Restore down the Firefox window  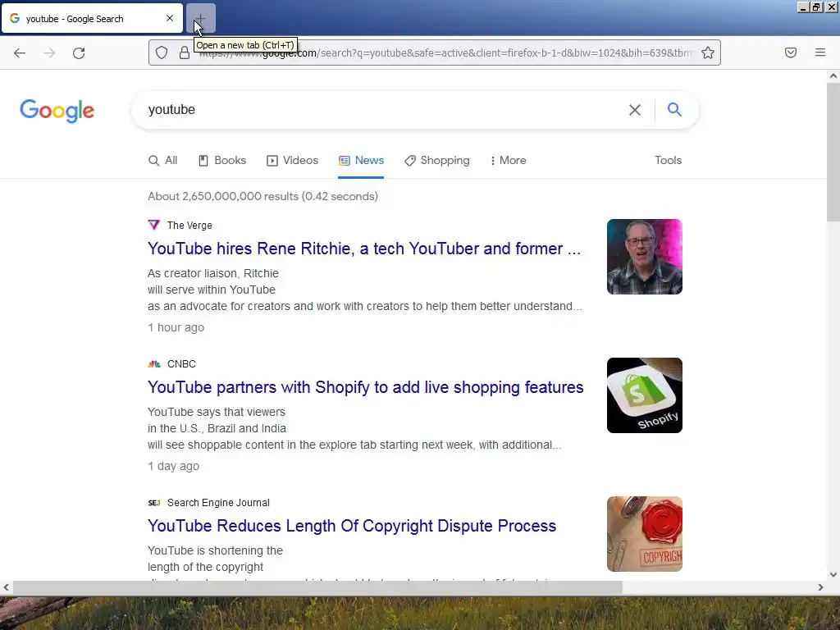[x=816, y=7]
